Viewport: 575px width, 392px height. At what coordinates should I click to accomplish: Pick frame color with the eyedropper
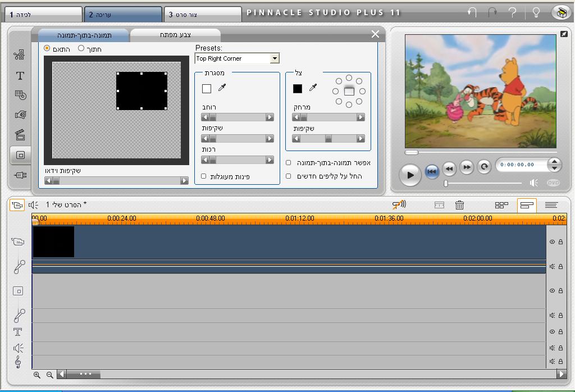point(222,88)
